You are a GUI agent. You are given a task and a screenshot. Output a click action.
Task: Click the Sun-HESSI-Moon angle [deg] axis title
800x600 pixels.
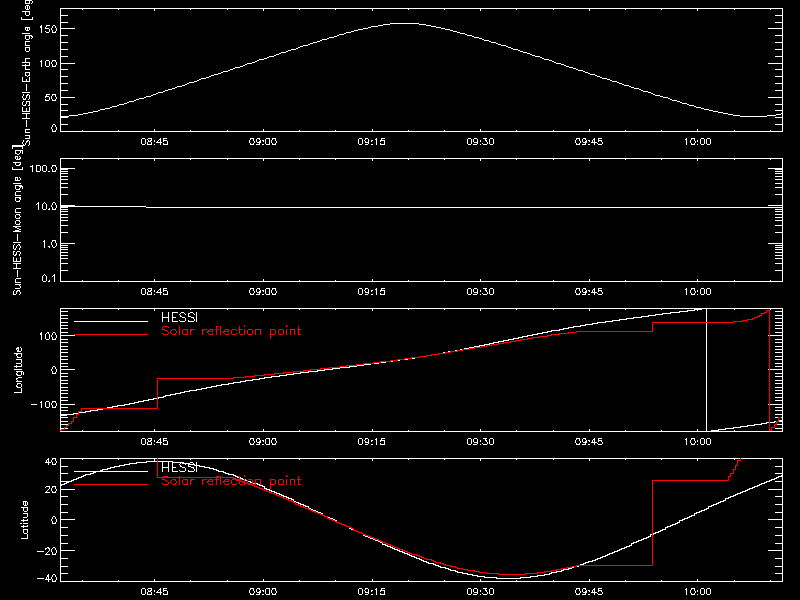(17, 220)
